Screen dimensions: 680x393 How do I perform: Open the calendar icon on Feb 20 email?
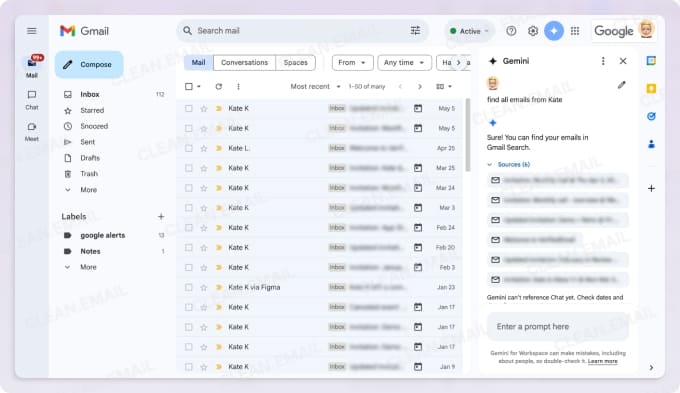[418, 247]
